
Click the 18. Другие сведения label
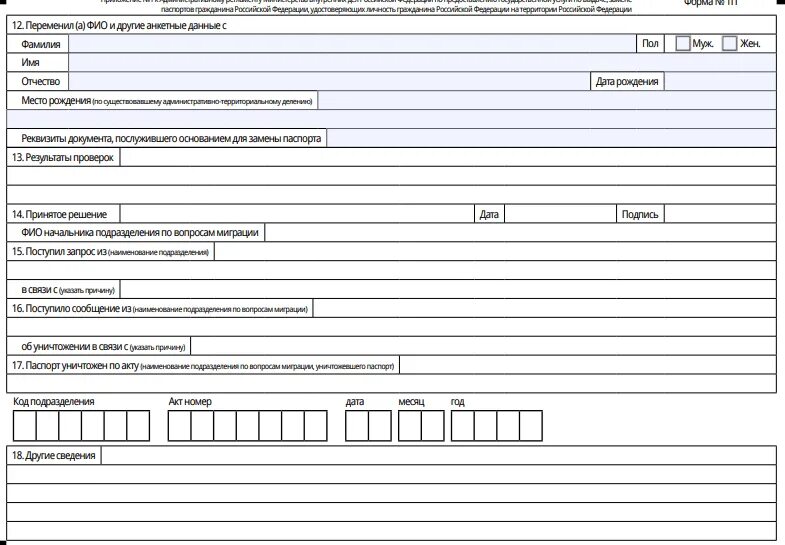pos(54,455)
